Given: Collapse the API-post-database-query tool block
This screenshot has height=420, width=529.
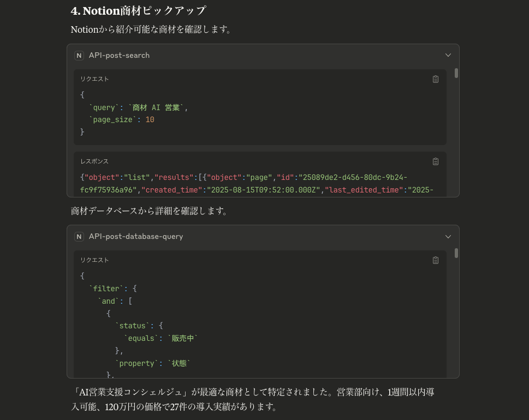Looking at the screenshot, I should 448,237.
